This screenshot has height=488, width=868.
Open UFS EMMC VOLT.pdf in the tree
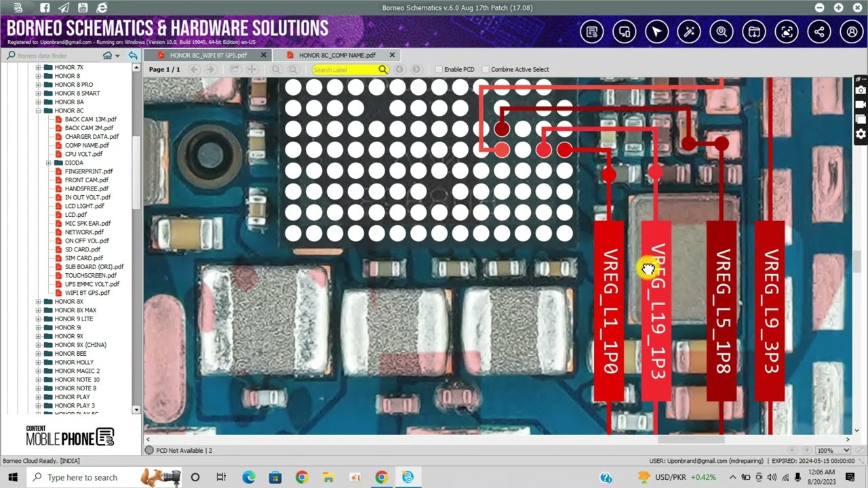click(93, 284)
